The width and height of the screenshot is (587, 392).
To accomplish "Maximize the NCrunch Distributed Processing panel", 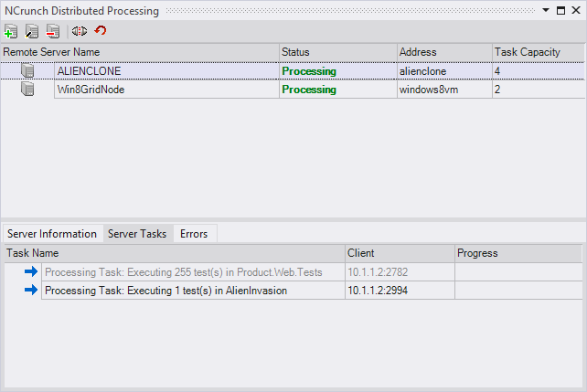I will coord(560,10).
